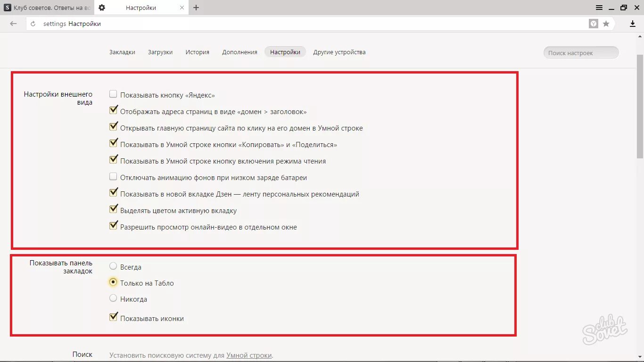644x362 pixels.
Task: Click the «Настройки внешнего вида» heading
Action: click(x=58, y=98)
